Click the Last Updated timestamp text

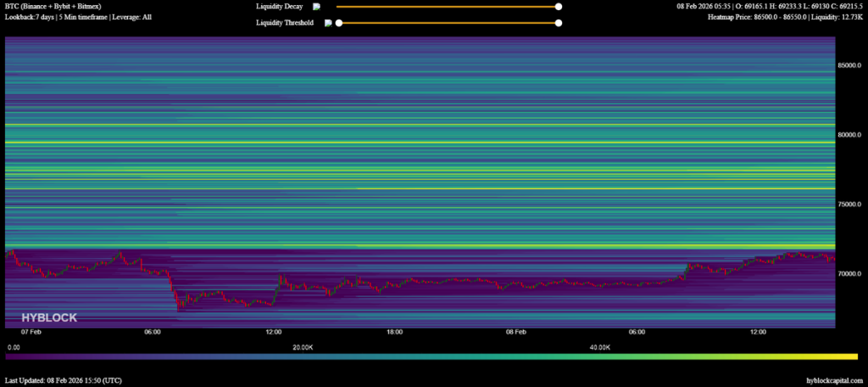pos(64,380)
